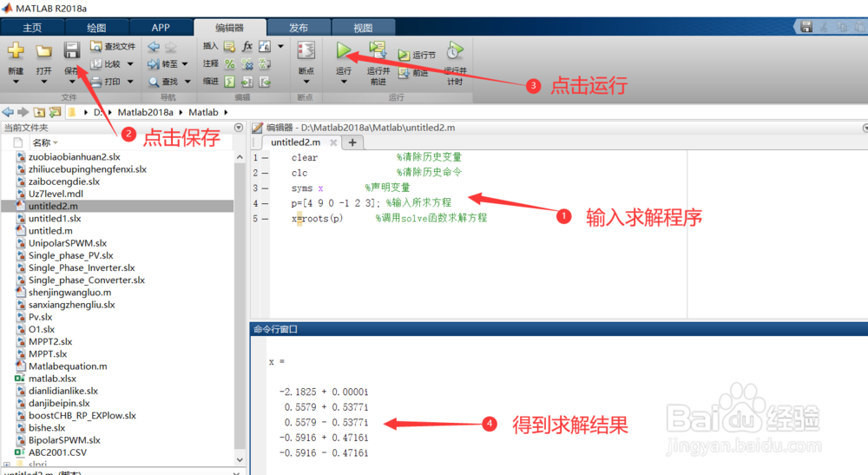Open the Find (查找) dropdown arrow
Image resolution: width=868 pixels, height=475 pixels.
[187, 82]
